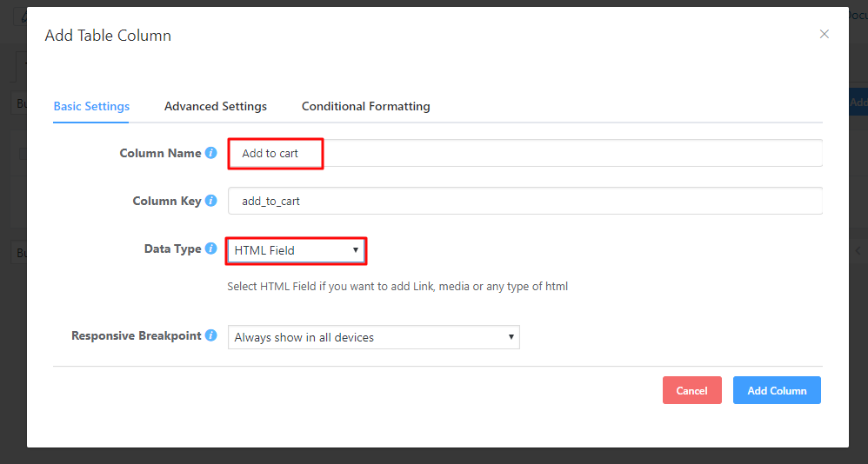Screen dimensions: 868x464
Task: Open the Data Type dropdown showing HTML Field
Action: point(296,250)
